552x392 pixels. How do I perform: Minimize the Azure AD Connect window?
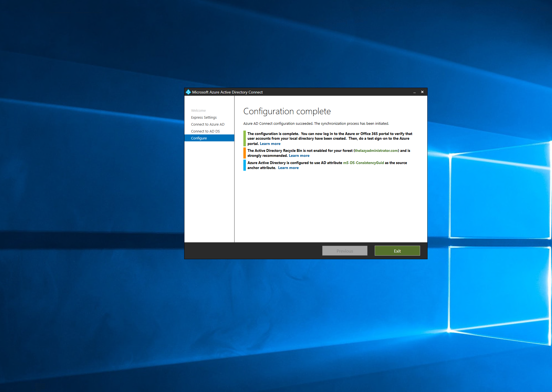point(414,92)
